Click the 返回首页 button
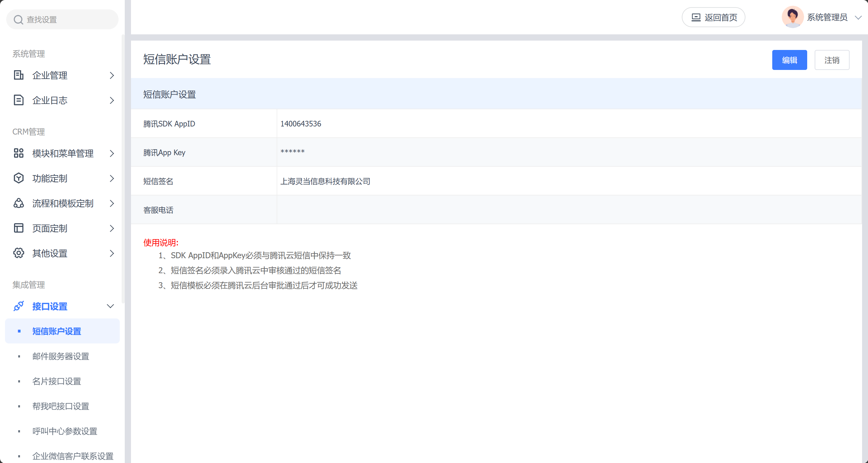Screen dimensions: 868x463 [x=713, y=17]
